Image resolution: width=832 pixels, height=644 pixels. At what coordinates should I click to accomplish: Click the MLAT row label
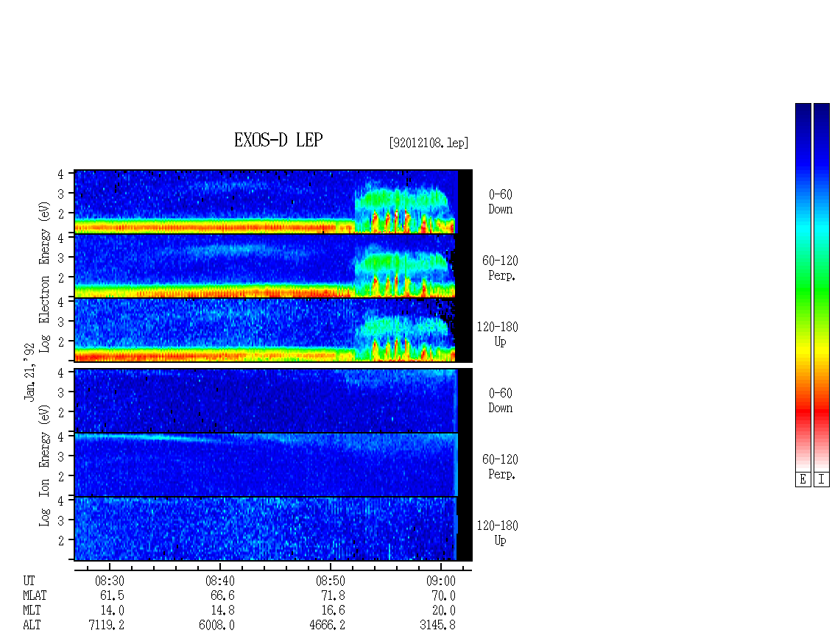coord(35,595)
